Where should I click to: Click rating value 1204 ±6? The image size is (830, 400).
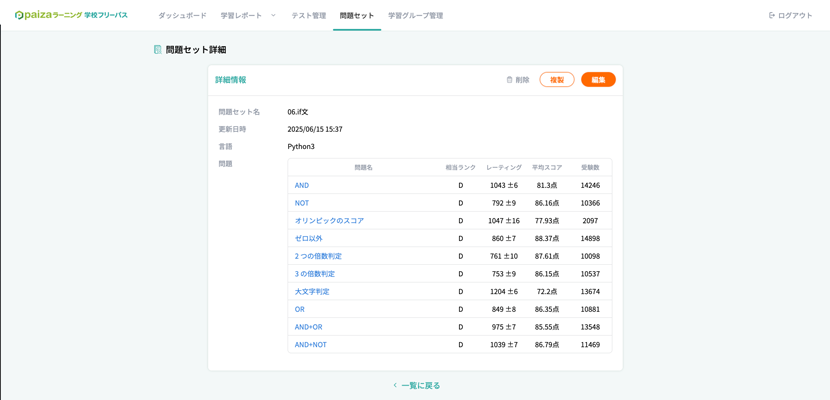pos(504,292)
